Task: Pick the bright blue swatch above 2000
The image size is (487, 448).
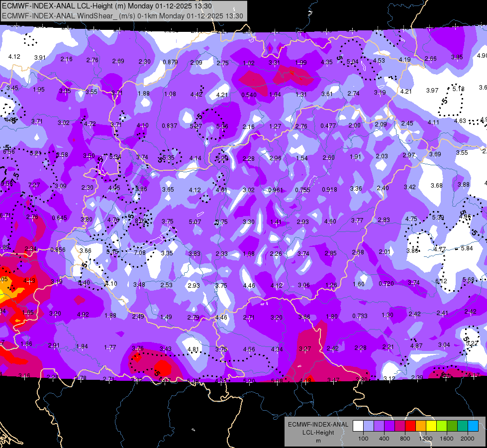Action: point(473,426)
